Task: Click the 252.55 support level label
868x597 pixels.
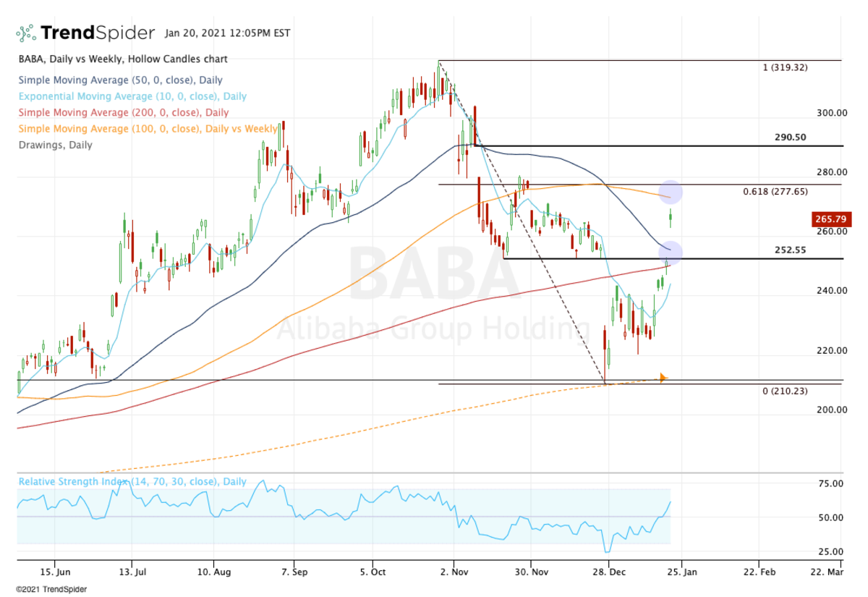Action: [x=790, y=250]
